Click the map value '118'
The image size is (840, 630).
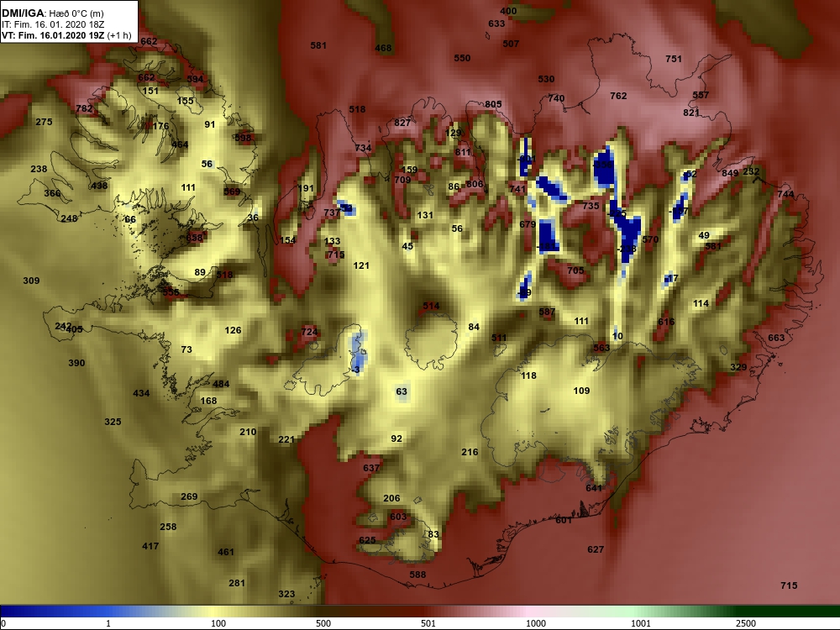(528, 376)
